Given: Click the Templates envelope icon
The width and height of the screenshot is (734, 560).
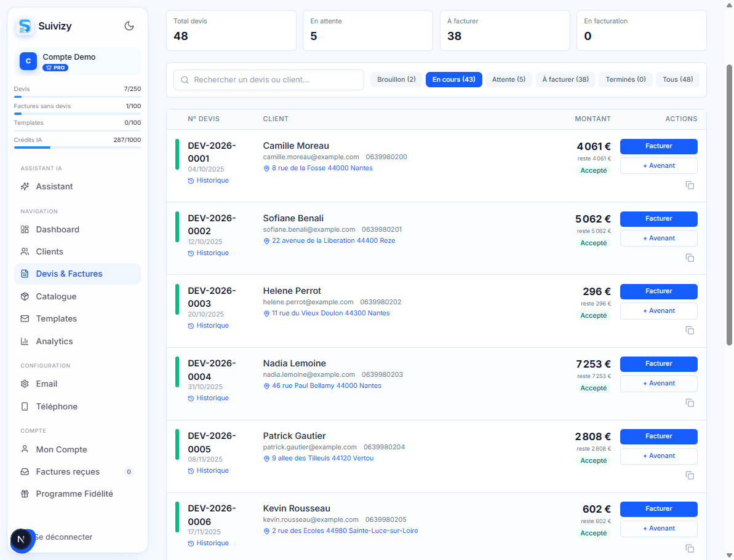Looking at the screenshot, I should pyautogui.click(x=25, y=318).
